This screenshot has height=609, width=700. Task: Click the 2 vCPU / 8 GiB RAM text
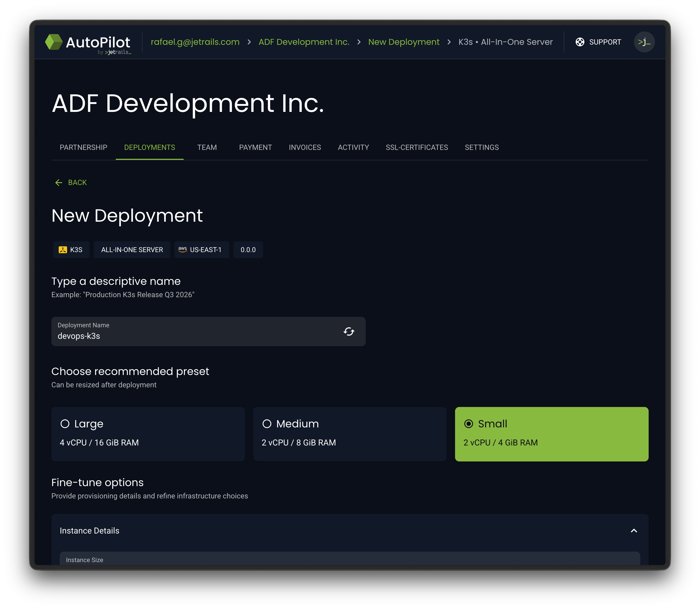(x=299, y=443)
